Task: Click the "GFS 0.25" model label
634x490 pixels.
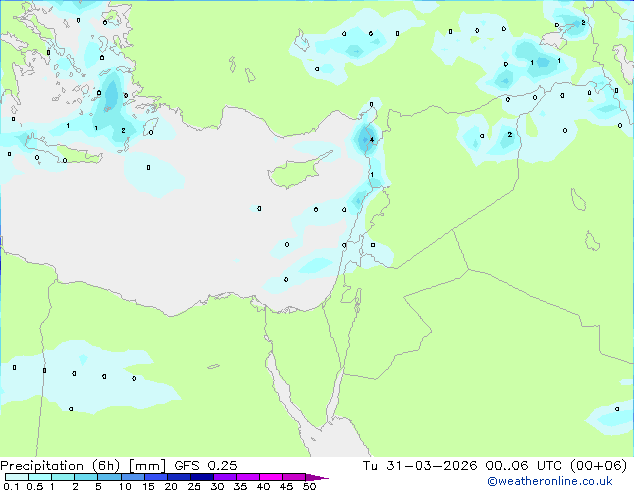Action: 206,466
